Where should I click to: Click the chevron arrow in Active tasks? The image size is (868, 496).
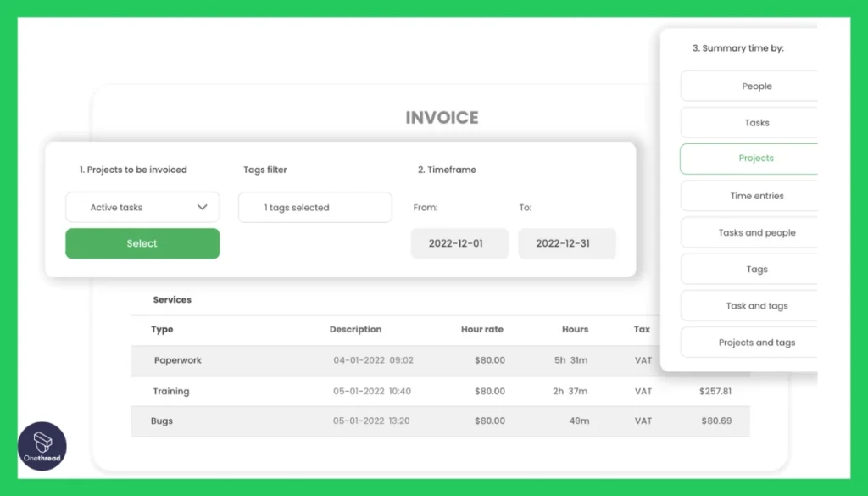coord(202,207)
